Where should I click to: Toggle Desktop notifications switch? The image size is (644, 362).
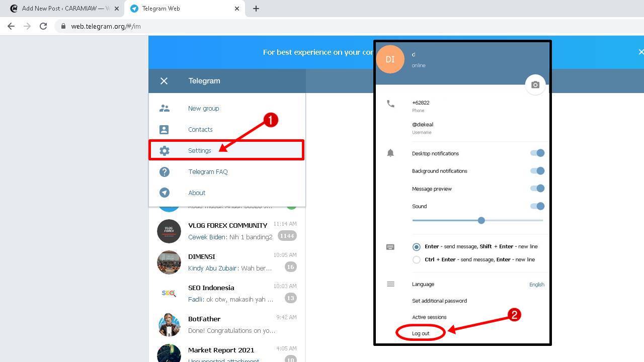tap(537, 153)
